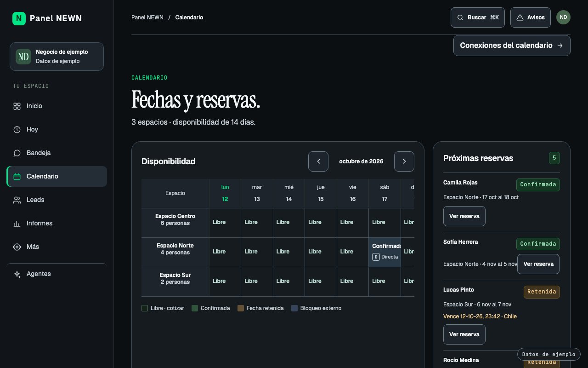
Task: Select the sáb 17 column header
Action: click(384, 193)
